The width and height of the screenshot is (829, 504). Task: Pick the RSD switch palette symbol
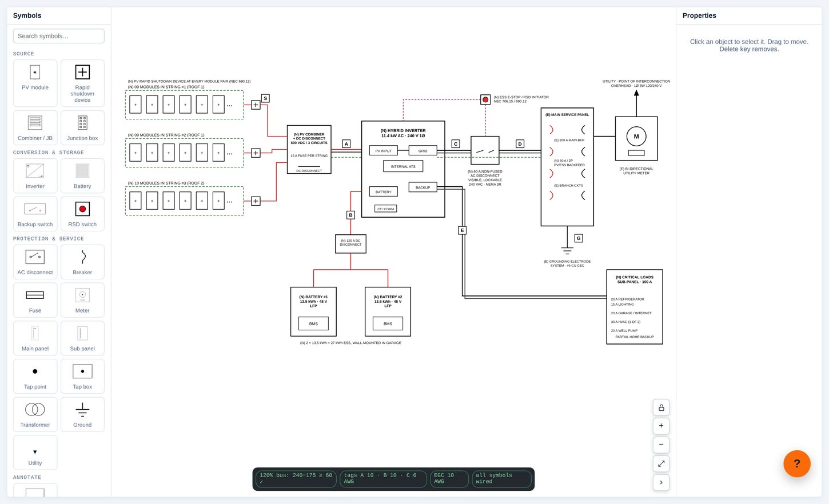pyautogui.click(x=82, y=214)
